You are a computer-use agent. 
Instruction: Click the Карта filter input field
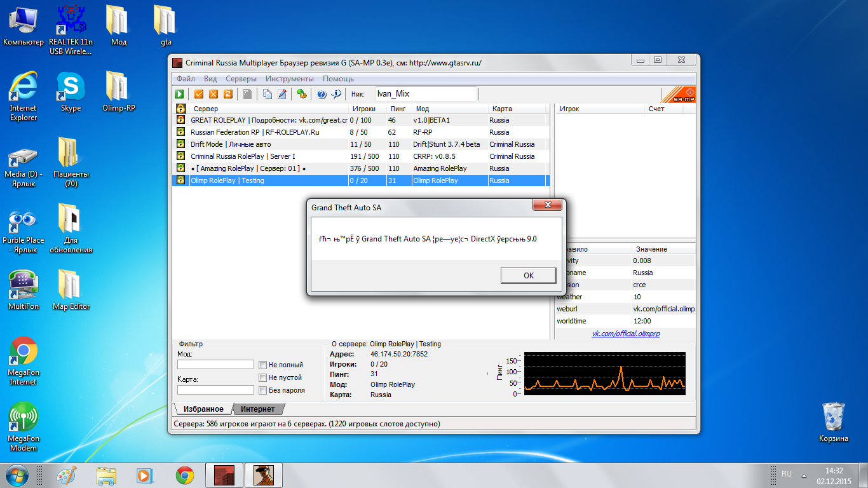coord(215,390)
